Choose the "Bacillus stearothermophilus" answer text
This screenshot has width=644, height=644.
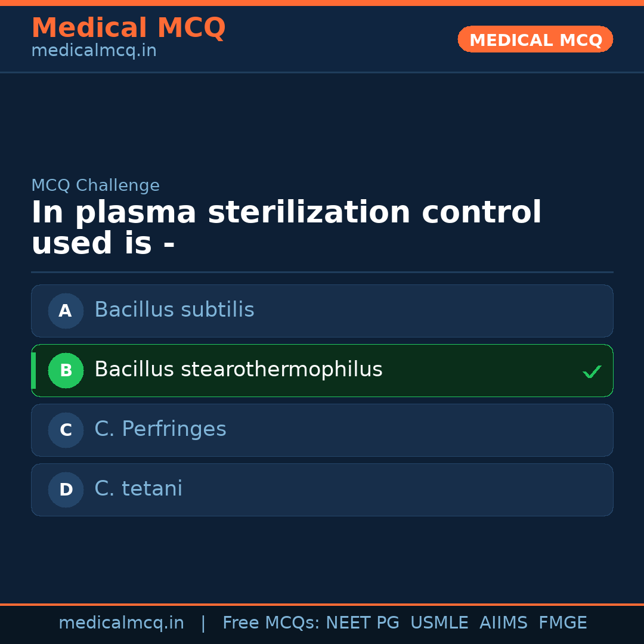tap(238, 370)
